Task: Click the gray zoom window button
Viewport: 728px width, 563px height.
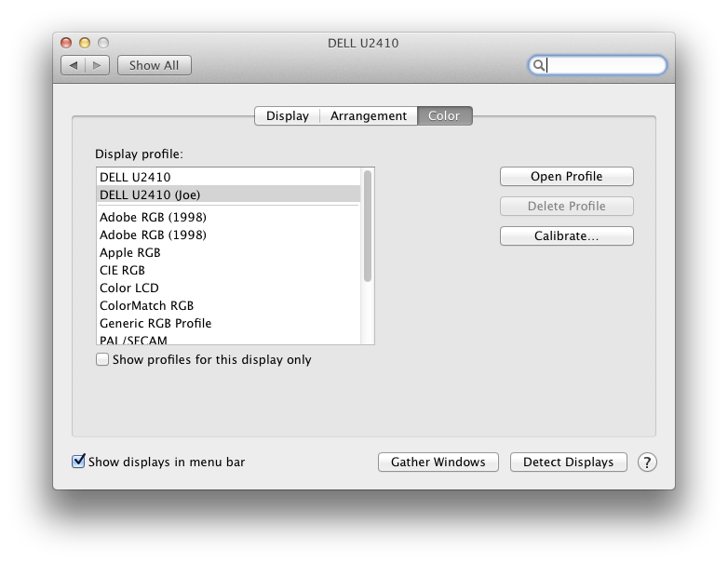Action: (x=103, y=43)
